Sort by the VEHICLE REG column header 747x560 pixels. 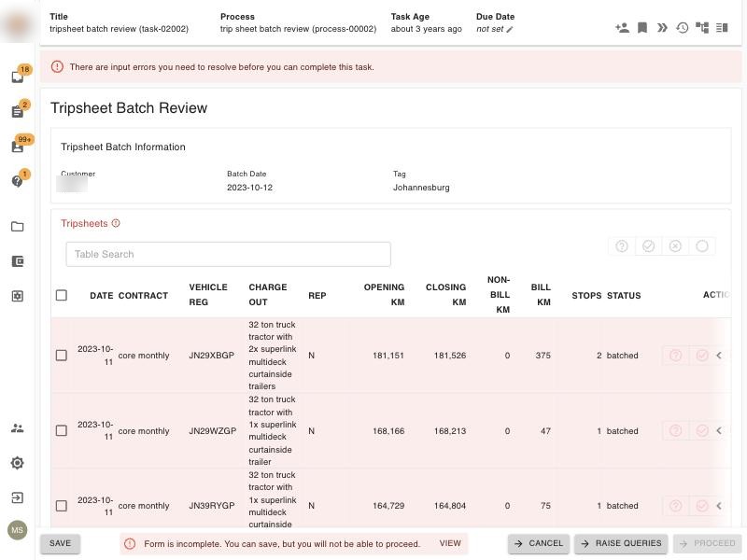[208, 295]
